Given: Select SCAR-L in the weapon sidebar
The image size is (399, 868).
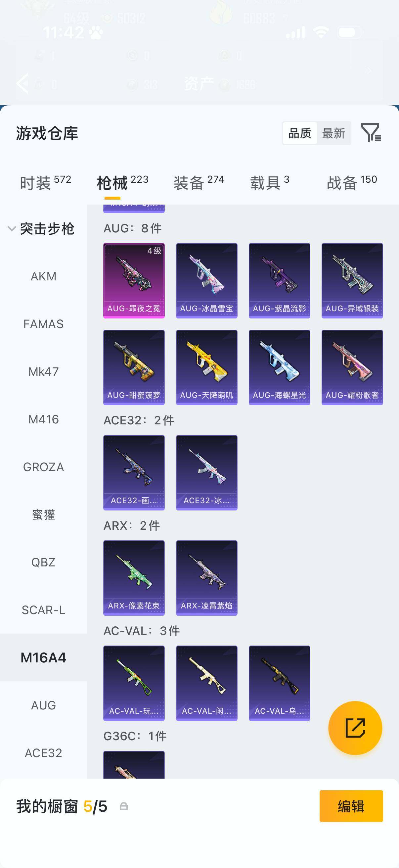Looking at the screenshot, I should [43, 610].
